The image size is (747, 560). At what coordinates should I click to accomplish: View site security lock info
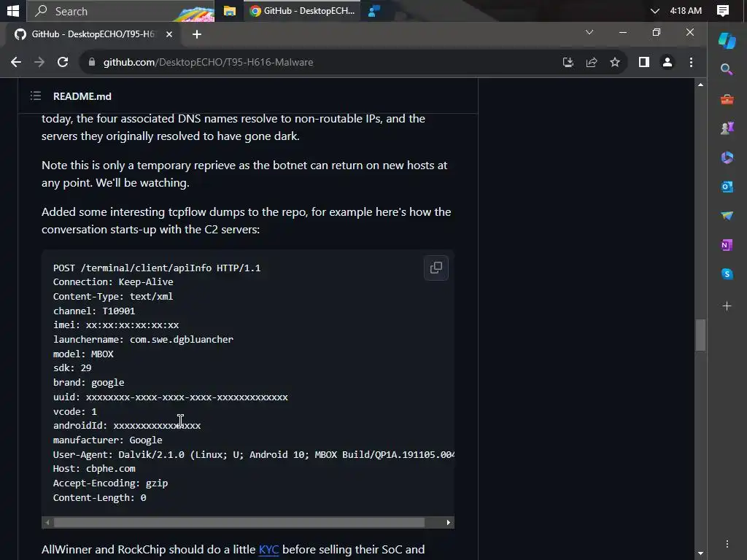coord(92,62)
